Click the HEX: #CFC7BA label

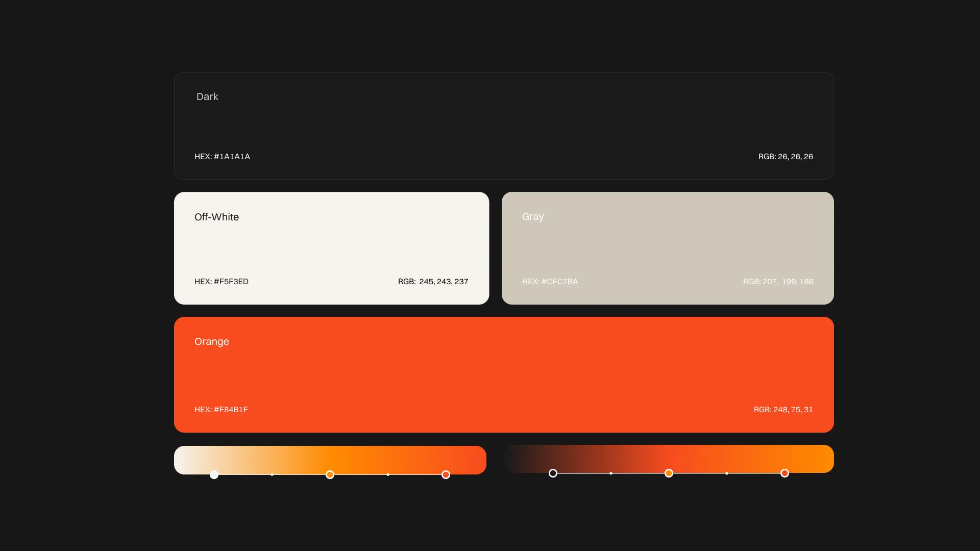[x=550, y=282]
